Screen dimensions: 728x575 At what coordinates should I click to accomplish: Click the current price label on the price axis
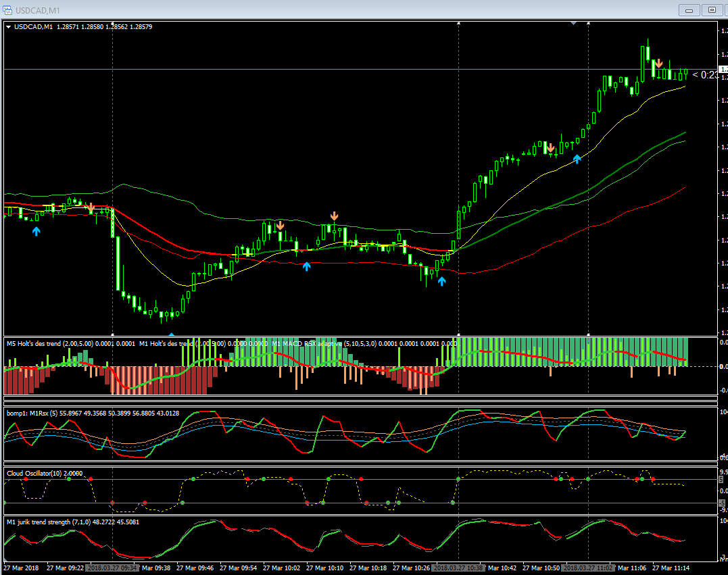(723, 69)
